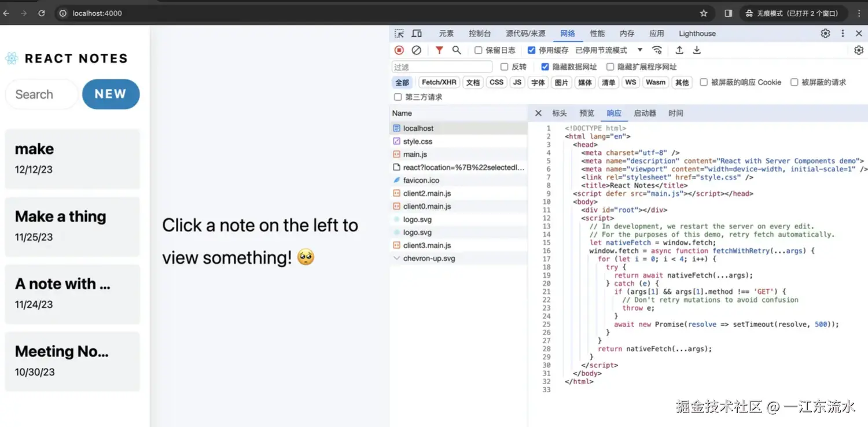Screen dimensions: 868x427
Task: Click the NEW note button
Action: 111,94
